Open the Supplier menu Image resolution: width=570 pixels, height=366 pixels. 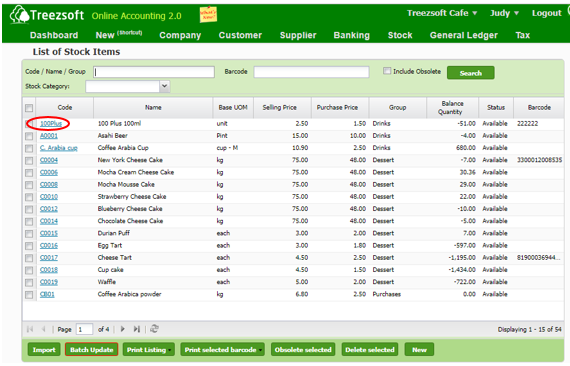[x=298, y=35]
